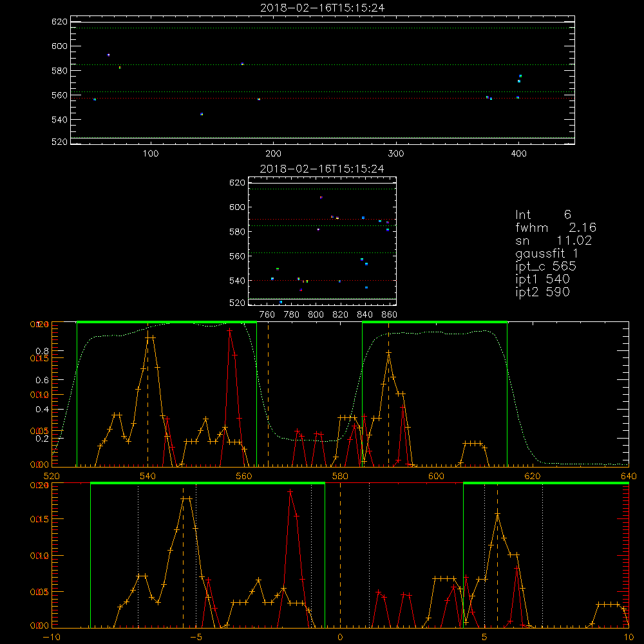Click the -5 x-axis label of the bottom plot
Viewport: 644px width, 644px height.
tap(196, 637)
